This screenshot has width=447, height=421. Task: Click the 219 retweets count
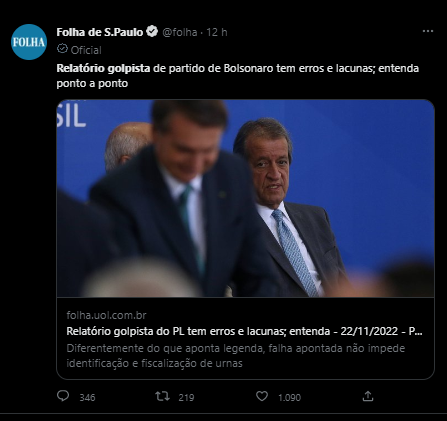pyautogui.click(x=186, y=397)
